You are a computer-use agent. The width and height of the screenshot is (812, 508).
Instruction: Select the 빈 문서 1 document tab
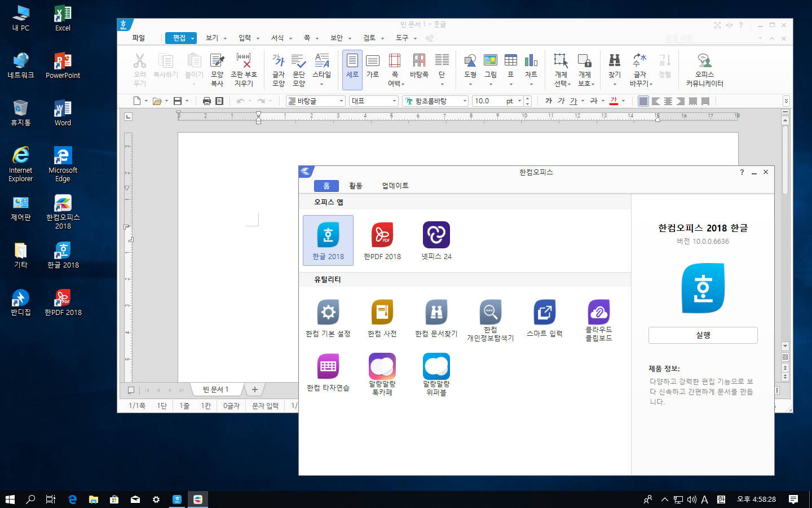click(216, 389)
